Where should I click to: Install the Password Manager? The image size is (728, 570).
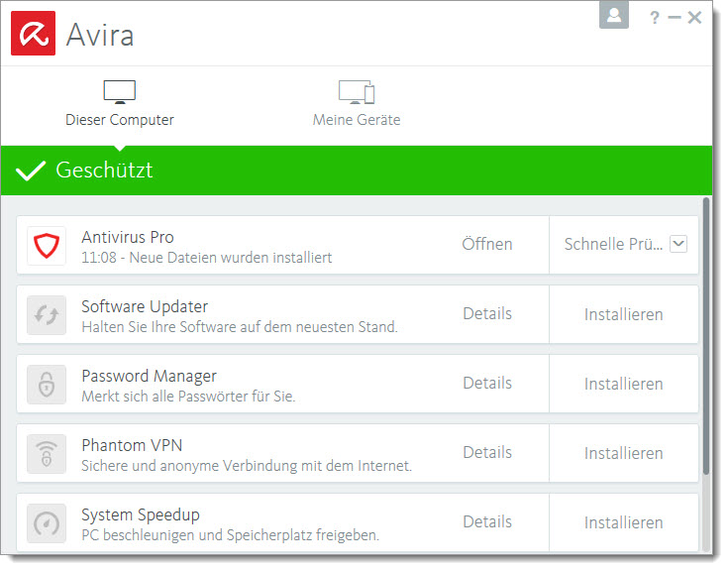click(x=624, y=384)
